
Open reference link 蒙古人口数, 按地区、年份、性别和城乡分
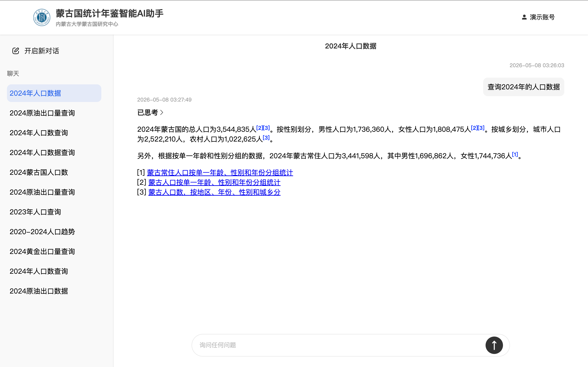[214, 192]
